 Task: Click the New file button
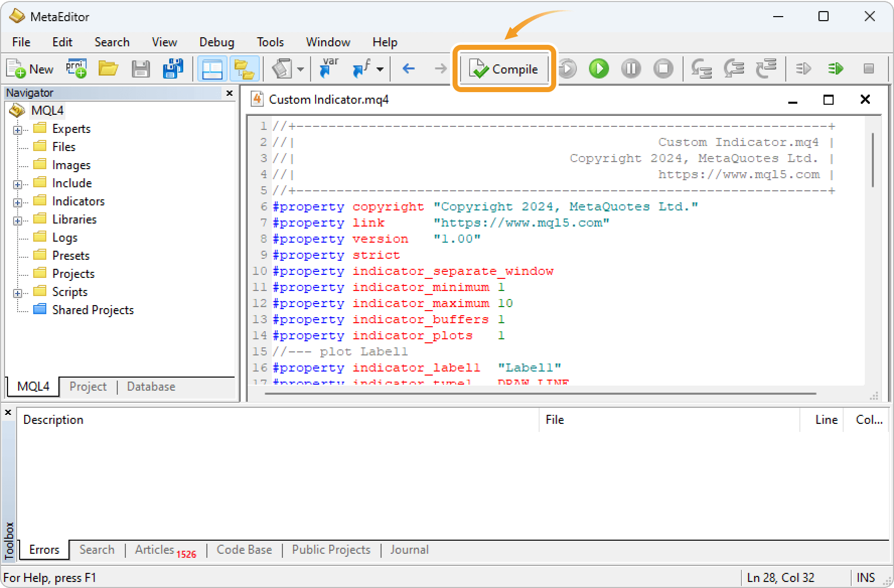click(x=30, y=69)
